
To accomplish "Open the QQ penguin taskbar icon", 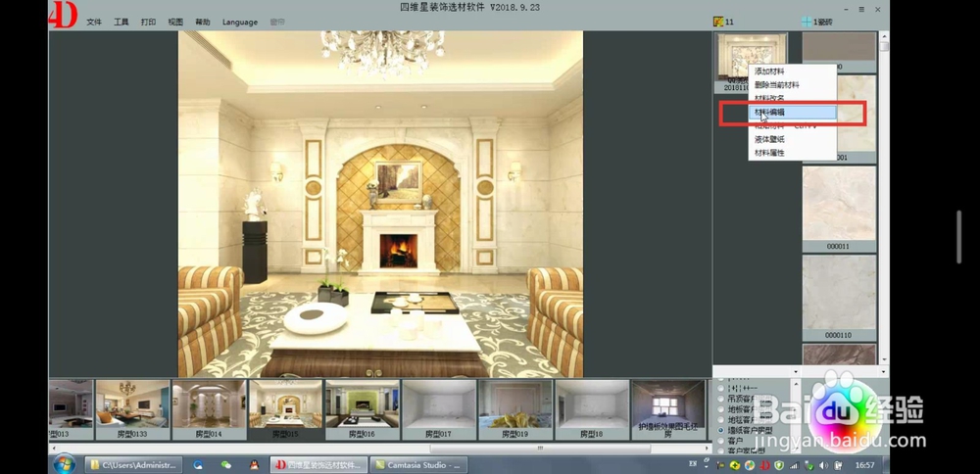I will point(255,464).
